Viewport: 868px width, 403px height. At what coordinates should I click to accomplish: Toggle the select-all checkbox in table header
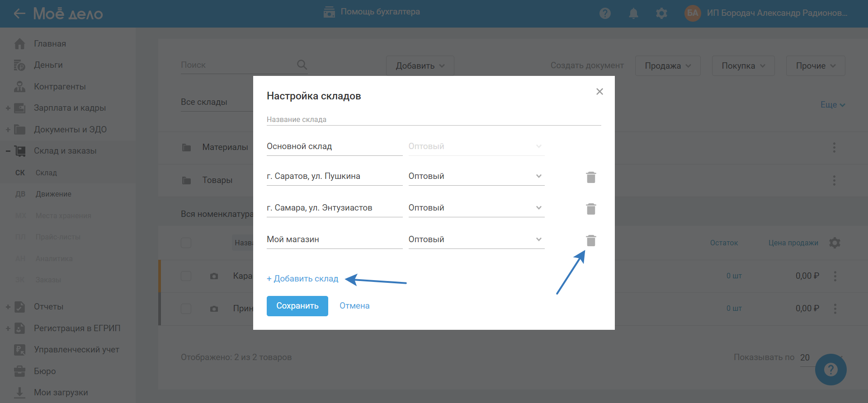(x=186, y=243)
